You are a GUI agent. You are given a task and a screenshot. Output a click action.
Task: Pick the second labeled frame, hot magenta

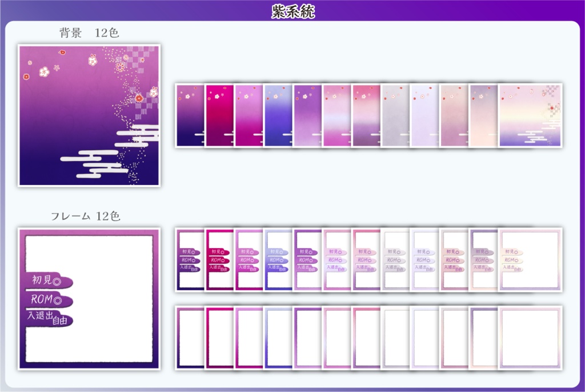(219, 260)
